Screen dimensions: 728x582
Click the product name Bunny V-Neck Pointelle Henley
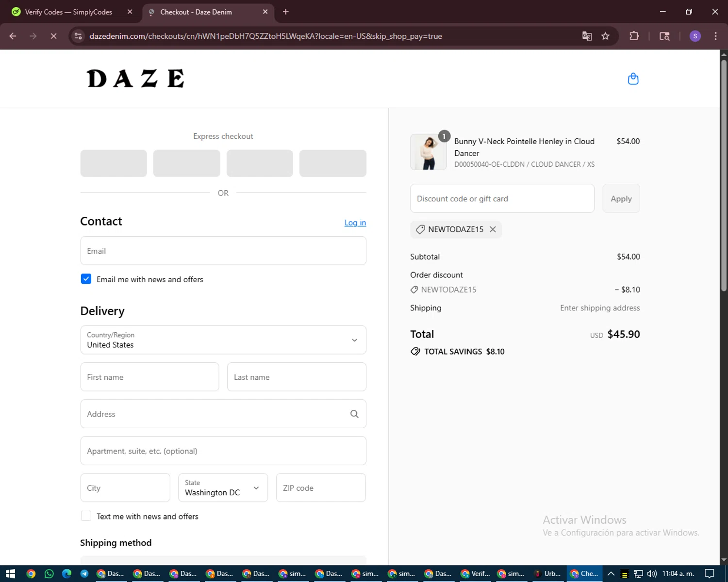point(524,147)
